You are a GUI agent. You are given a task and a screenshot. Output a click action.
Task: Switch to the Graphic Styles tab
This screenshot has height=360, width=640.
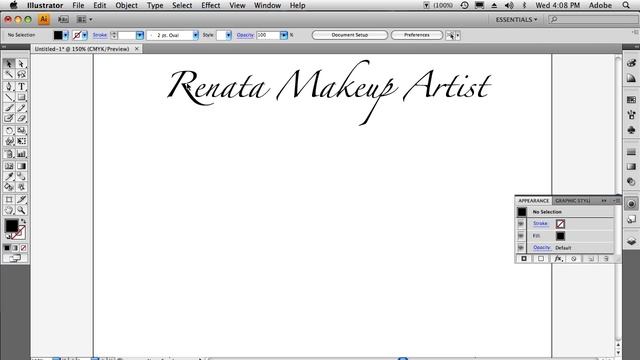572,200
